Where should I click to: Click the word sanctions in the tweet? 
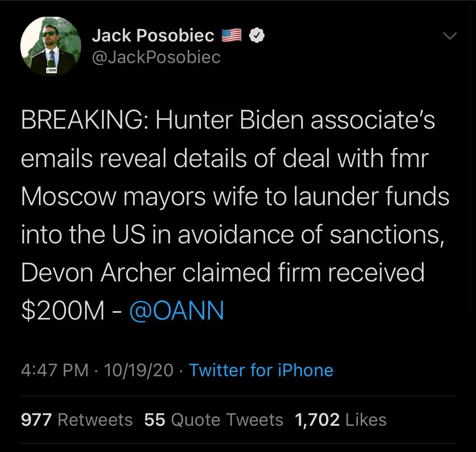(387, 235)
